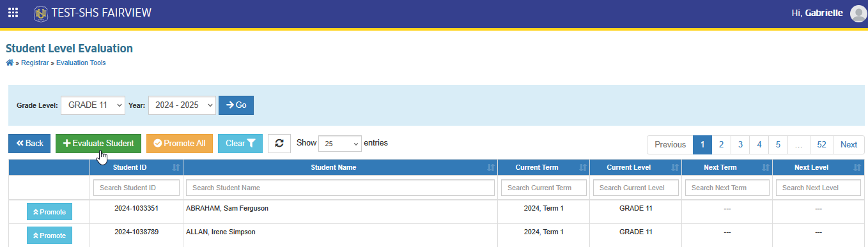Click name ABRAHAM, Sam Ferguson
Viewport: 868px width, 247px height.
coord(227,208)
